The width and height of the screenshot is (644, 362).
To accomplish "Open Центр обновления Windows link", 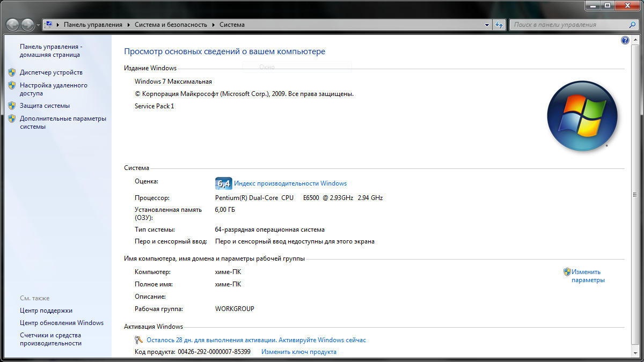I will tap(62, 323).
